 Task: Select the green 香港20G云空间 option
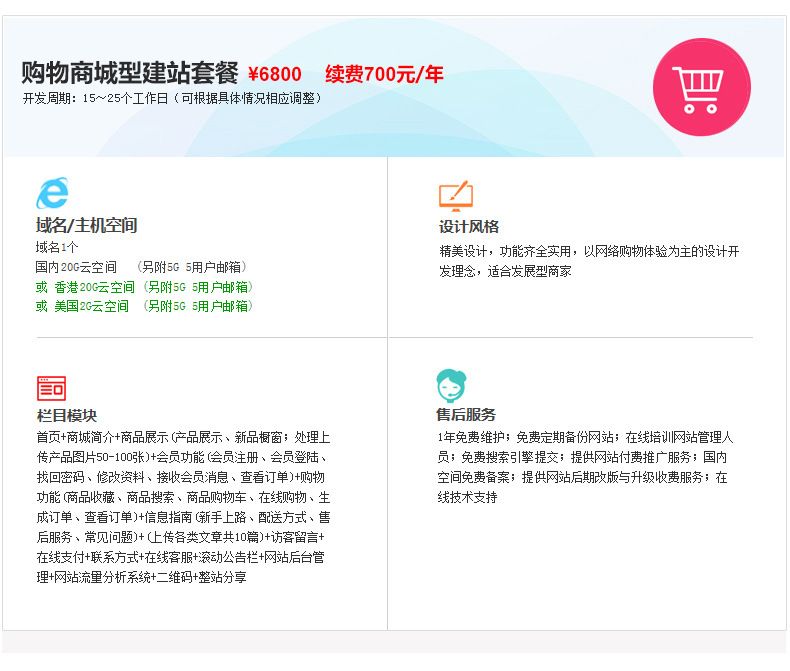(144, 287)
